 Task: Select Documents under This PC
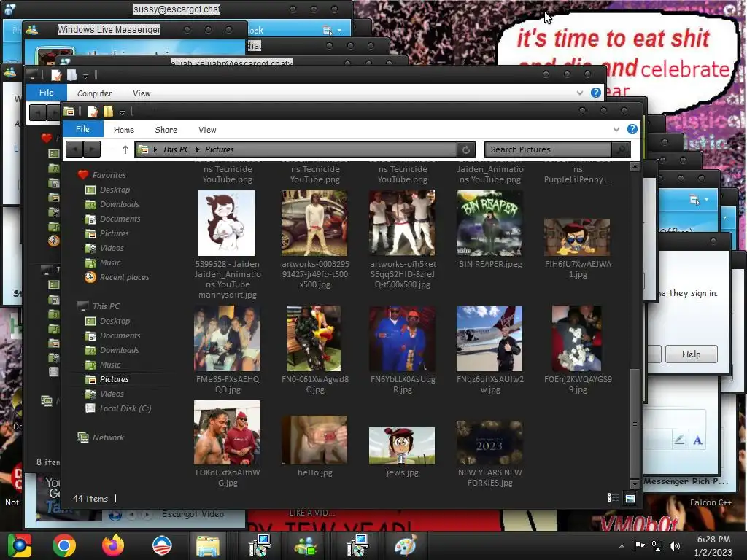coord(120,335)
